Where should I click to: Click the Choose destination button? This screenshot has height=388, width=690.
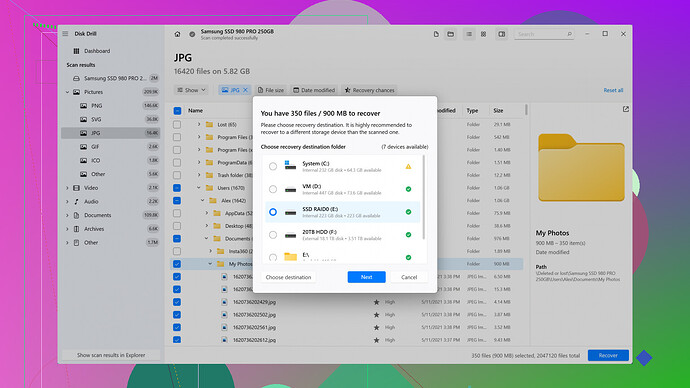[288, 277]
